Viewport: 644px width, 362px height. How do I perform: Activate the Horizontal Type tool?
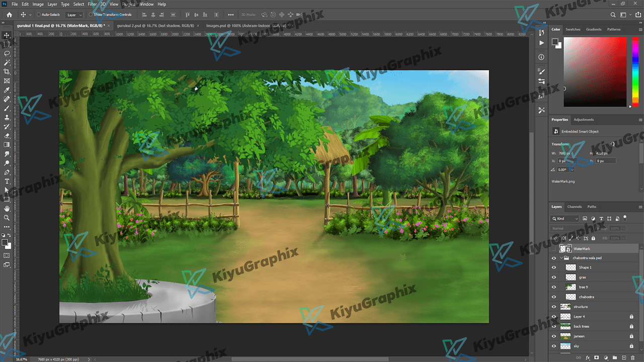coord(7,181)
